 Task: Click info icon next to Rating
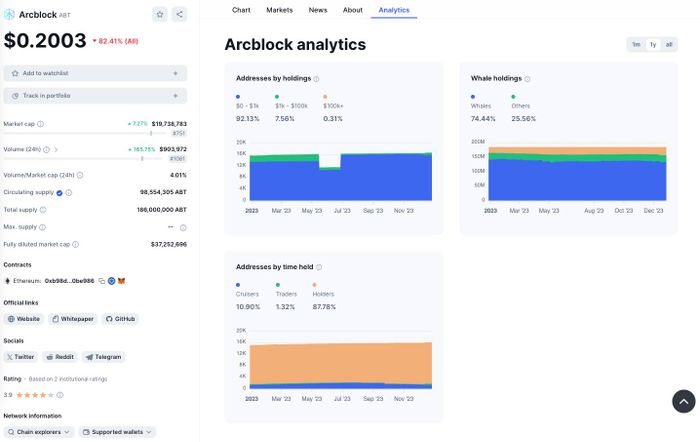(x=60, y=395)
